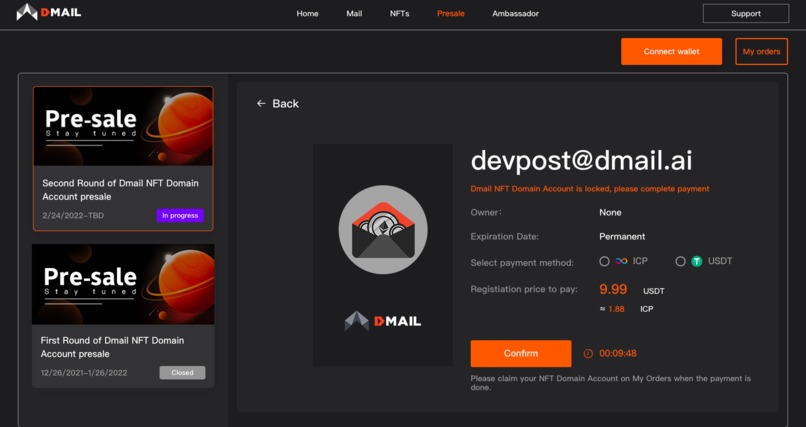Open My orders
The image size is (806, 427).
tap(761, 51)
